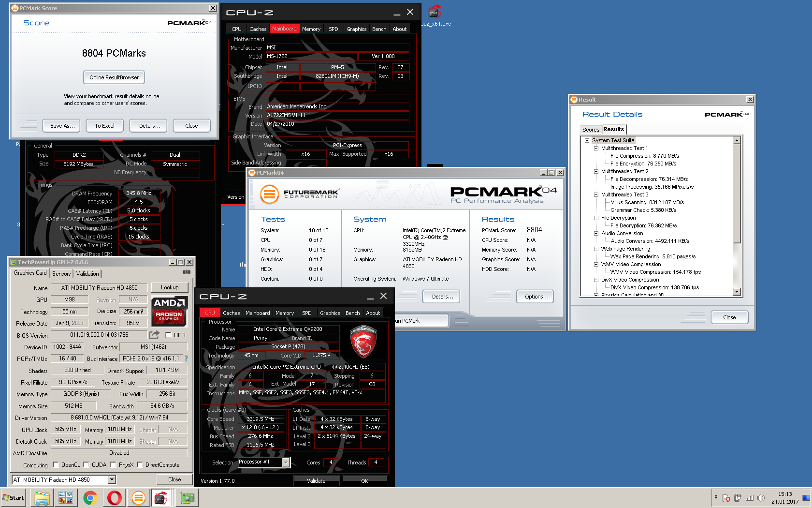Select Memory tab in the Mainboard CPU-Z window

(x=311, y=29)
